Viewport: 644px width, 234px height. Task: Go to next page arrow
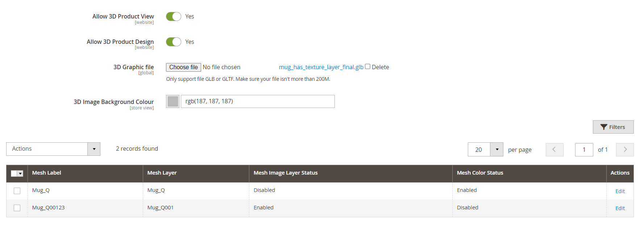coord(624,150)
